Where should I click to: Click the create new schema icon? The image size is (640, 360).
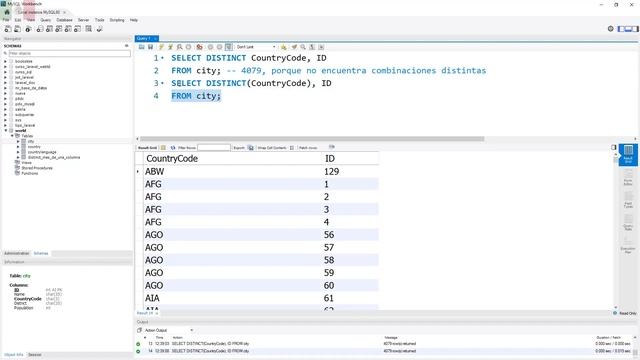pyautogui.click(x=40, y=29)
